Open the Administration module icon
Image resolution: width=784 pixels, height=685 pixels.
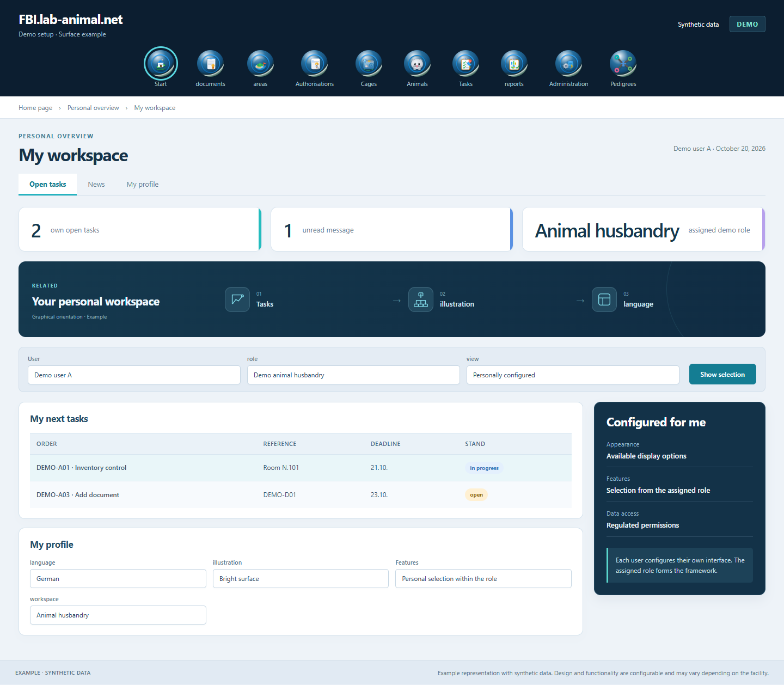click(x=568, y=64)
